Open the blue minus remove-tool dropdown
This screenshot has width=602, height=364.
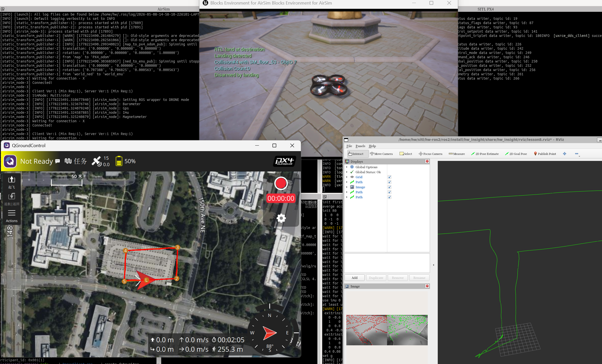[577, 154]
